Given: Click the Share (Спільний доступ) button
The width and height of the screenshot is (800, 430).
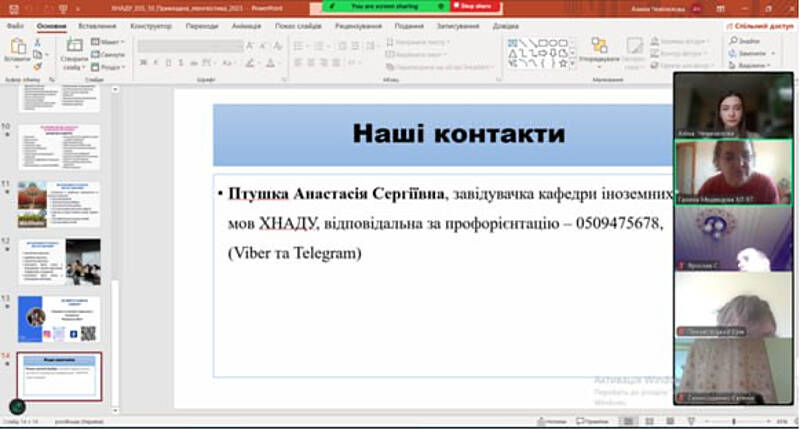Looking at the screenshot, I should click(x=760, y=26).
